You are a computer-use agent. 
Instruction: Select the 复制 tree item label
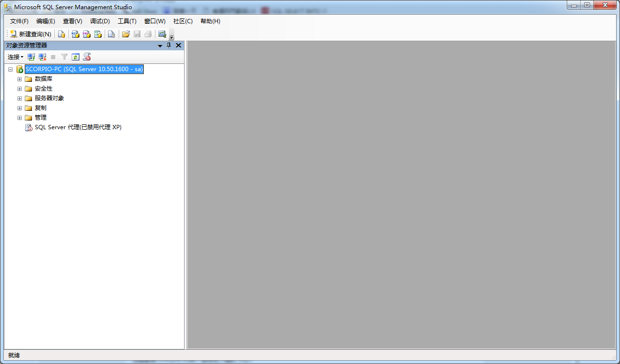tap(41, 108)
